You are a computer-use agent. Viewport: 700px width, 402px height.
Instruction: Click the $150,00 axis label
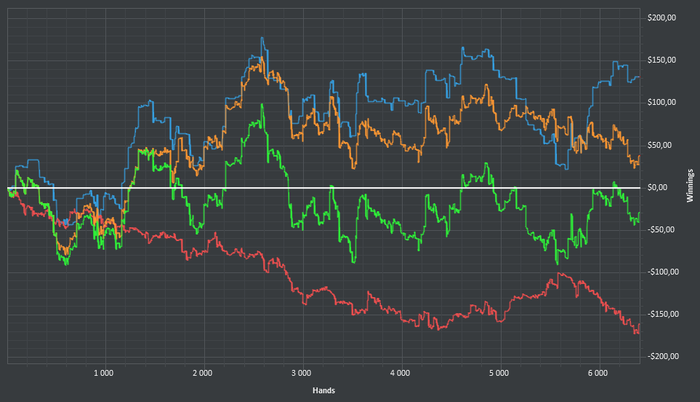pos(662,60)
